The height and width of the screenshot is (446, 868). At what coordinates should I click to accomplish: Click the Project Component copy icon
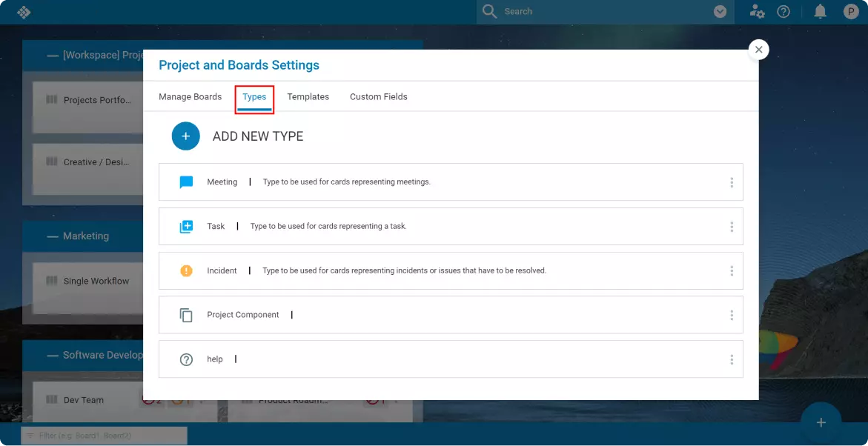pyautogui.click(x=186, y=316)
